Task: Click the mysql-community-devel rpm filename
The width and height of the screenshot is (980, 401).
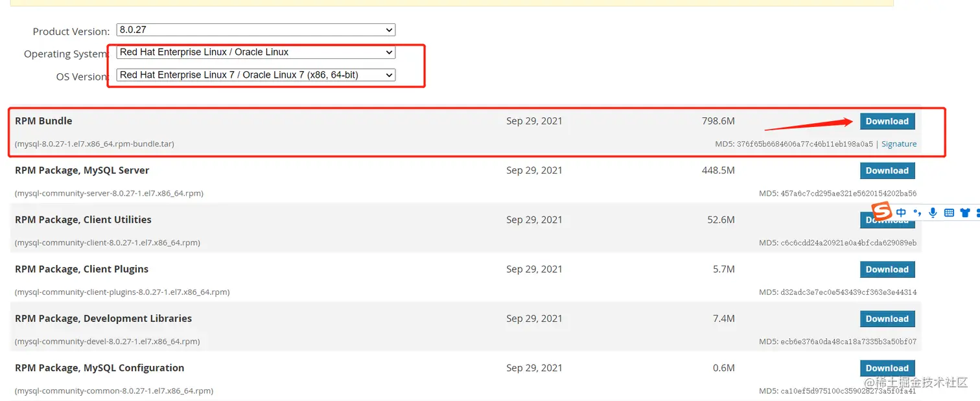Action: click(108, 341)
